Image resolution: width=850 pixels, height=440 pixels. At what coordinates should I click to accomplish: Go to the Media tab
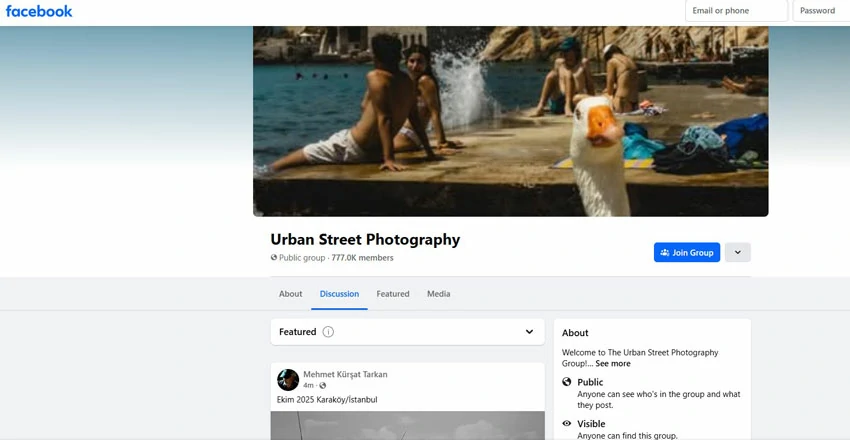[438, 294]
